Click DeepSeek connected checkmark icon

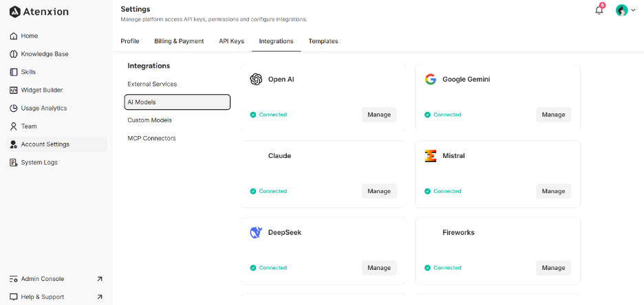click(253, 268)
